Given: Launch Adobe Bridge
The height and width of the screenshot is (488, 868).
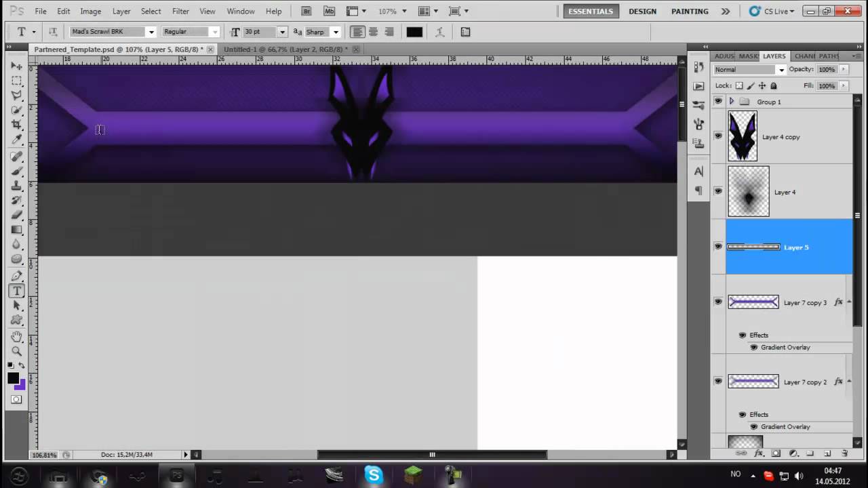Looking at the screenshot, I should [307, 12].
